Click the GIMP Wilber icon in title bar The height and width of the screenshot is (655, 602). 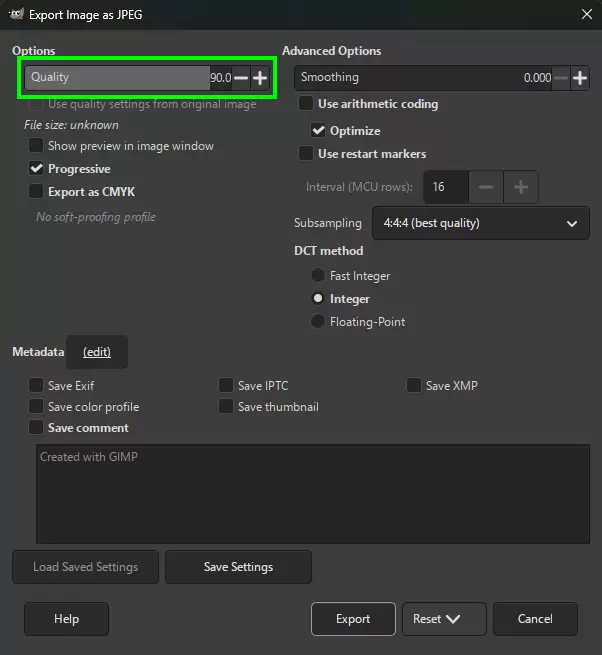pyautogui.click(x=16, y=14)
